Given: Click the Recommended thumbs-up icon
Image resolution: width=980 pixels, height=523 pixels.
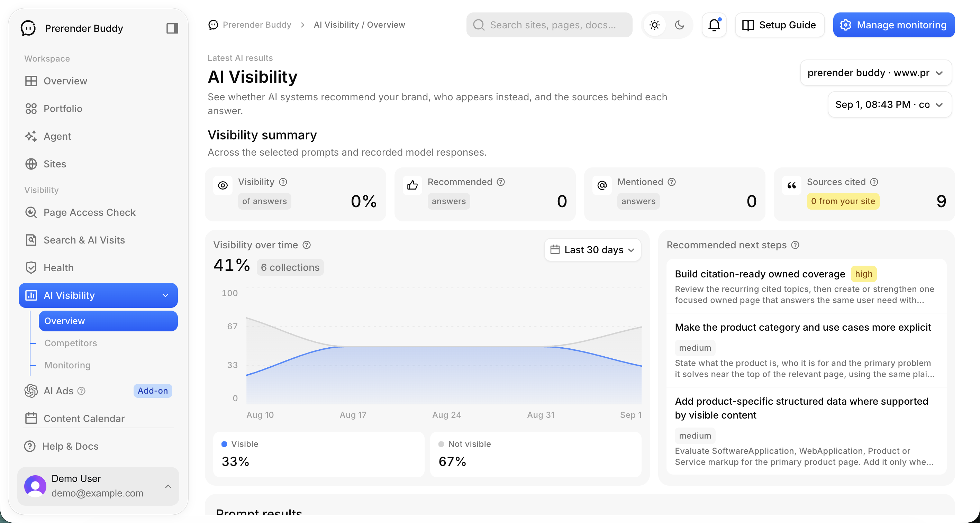Looking at the screenshot, I should tap(412, 185).
